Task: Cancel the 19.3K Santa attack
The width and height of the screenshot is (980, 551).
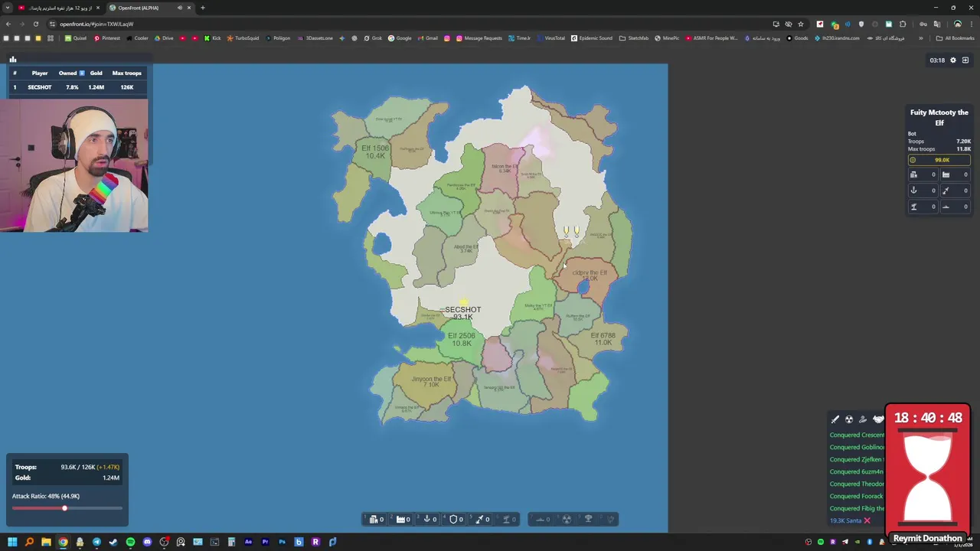Action: pos(867,520)
